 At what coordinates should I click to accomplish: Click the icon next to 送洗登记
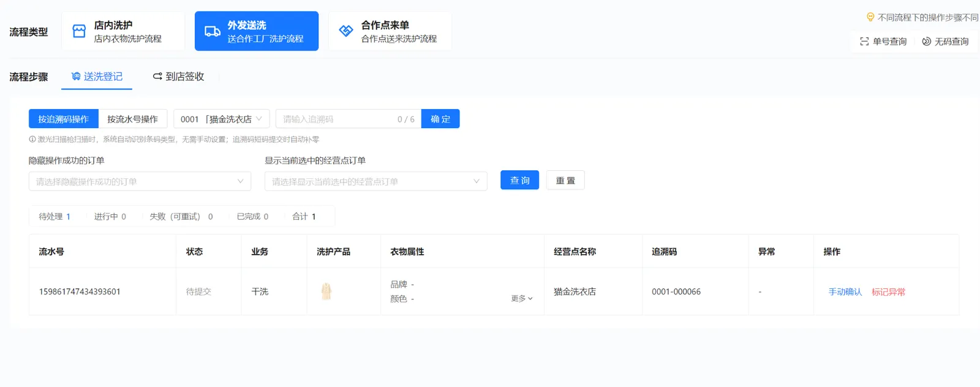pyautogui.click(x=76, y=77)
